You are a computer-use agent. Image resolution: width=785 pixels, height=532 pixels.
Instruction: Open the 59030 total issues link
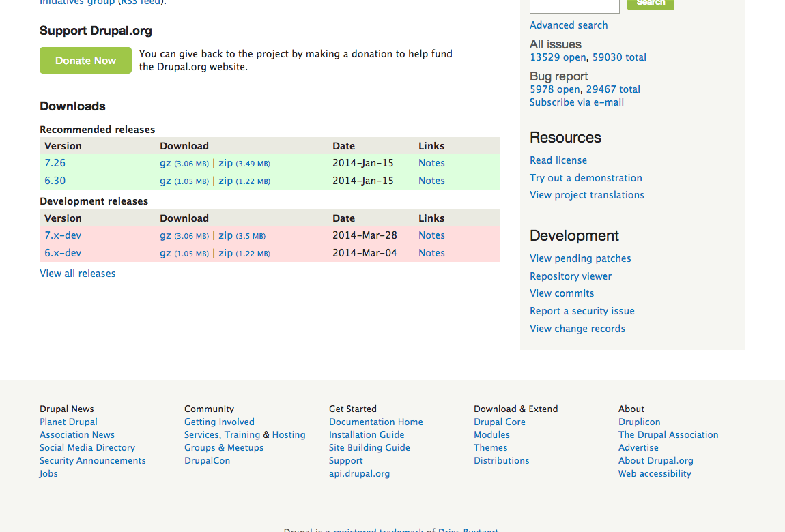619,57
